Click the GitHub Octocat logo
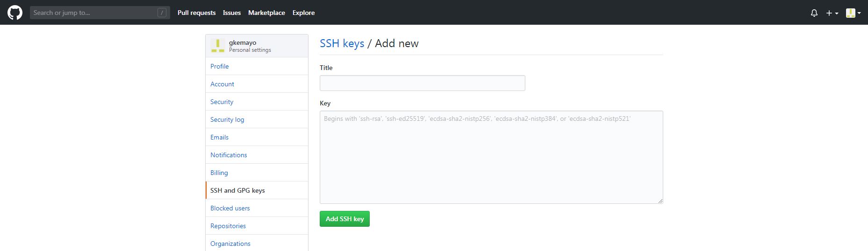 click(15, 13)
